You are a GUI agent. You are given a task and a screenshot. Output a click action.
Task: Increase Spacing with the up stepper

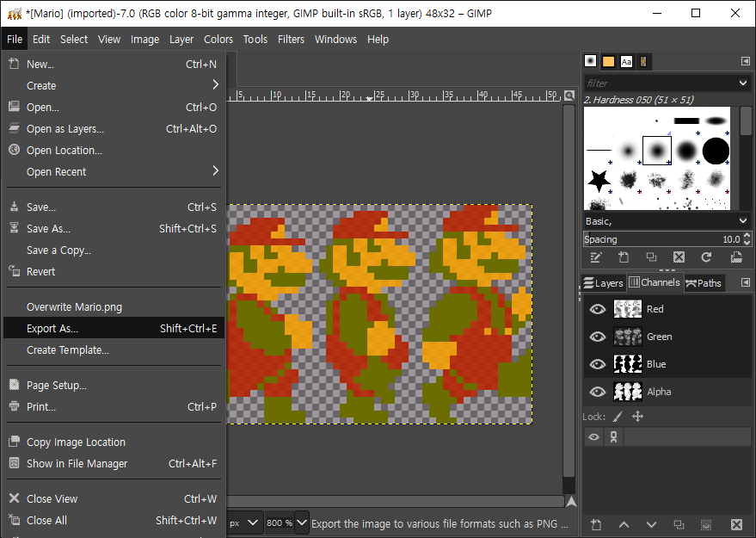tap(747, 236)
